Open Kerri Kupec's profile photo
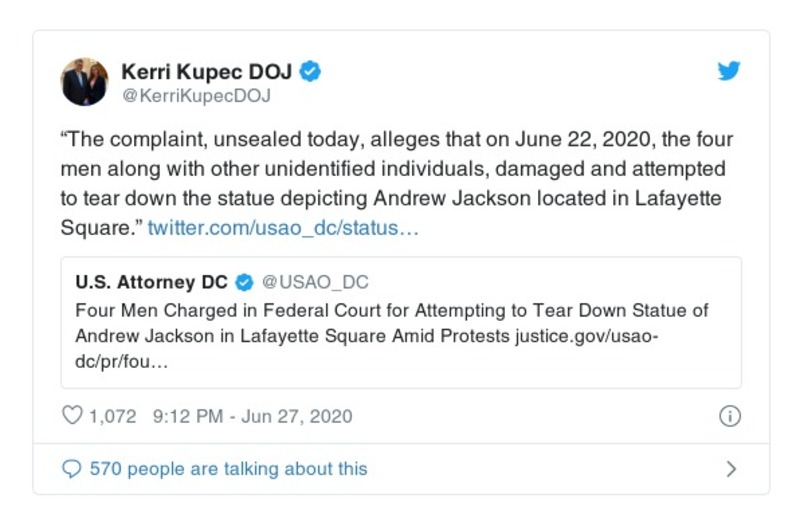 [x=84, y=82]
